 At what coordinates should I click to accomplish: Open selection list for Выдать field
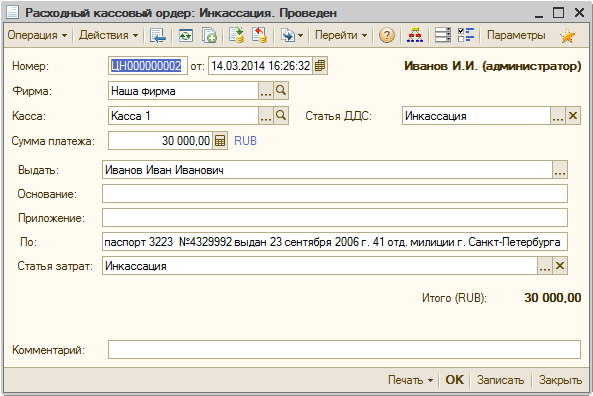tap(560, 170)
